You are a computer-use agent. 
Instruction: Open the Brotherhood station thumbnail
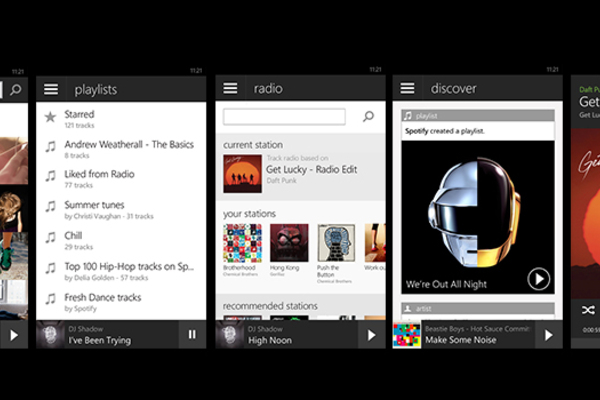click(x=243, y=243)
